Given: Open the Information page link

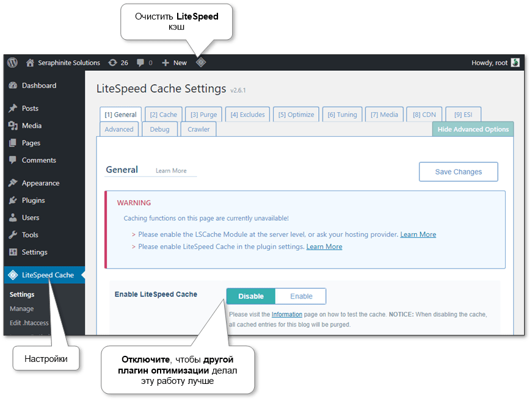Looking at the screenshot, I should tap(286, 314).
